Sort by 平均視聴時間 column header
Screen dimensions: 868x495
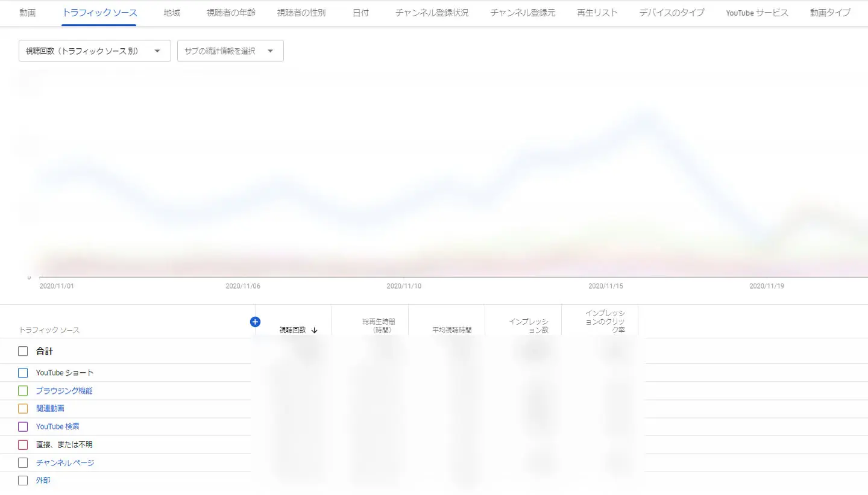[x=451, y=330]
